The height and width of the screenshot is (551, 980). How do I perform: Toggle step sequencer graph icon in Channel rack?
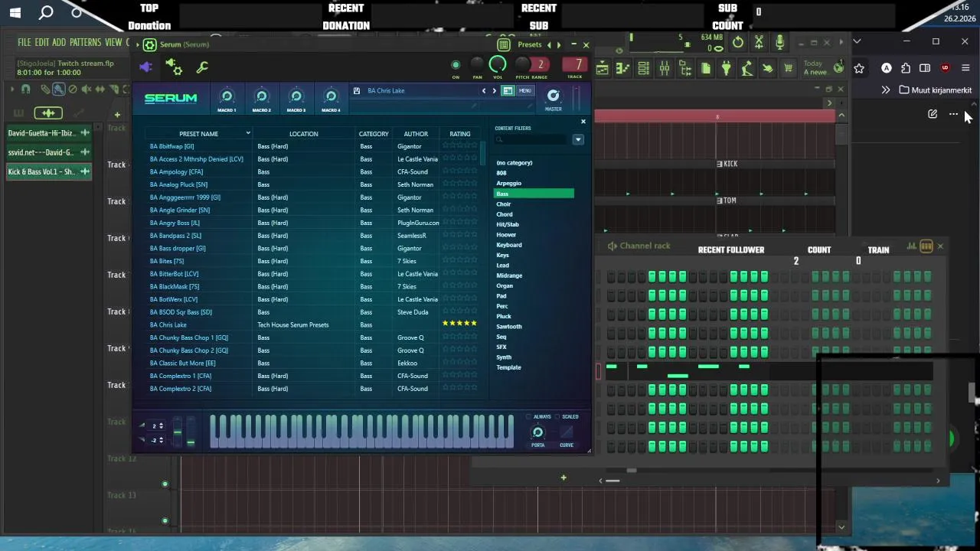pos(911,246)
